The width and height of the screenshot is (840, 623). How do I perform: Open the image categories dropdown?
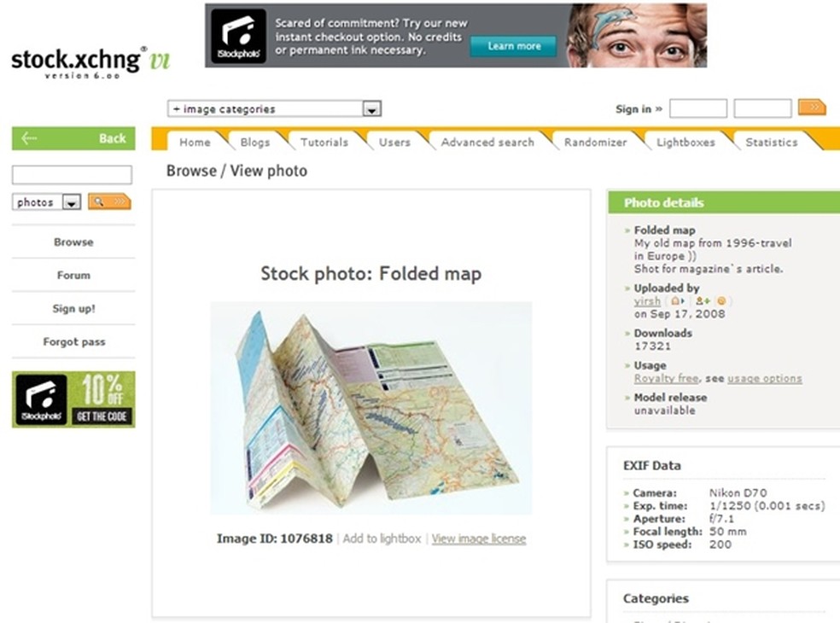(274, 108)
